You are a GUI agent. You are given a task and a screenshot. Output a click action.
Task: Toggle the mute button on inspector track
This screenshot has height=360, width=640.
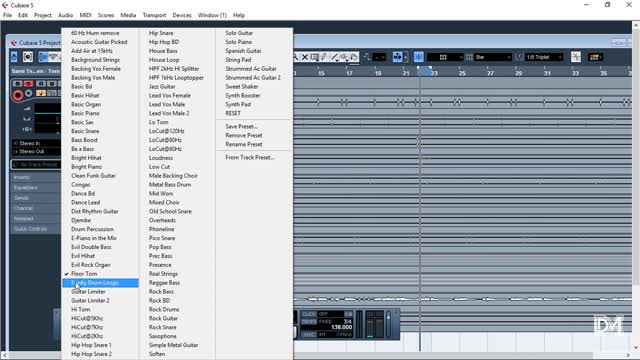18,84
